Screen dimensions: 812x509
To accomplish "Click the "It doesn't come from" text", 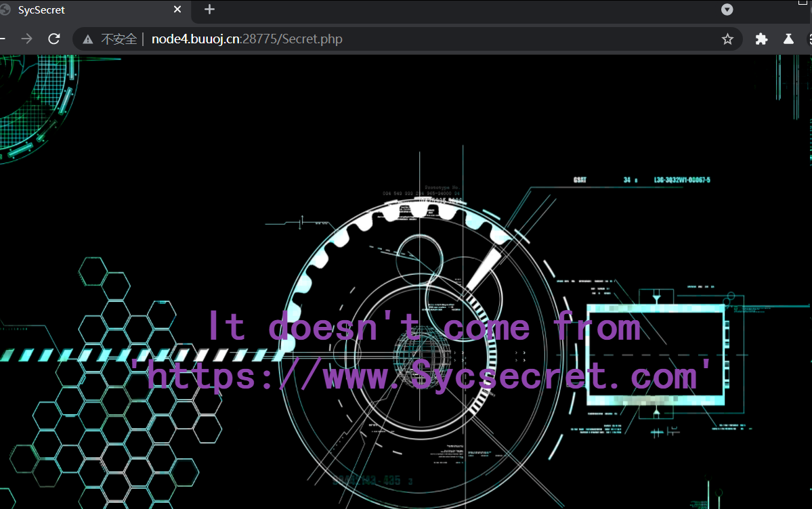I will point(425,327).
